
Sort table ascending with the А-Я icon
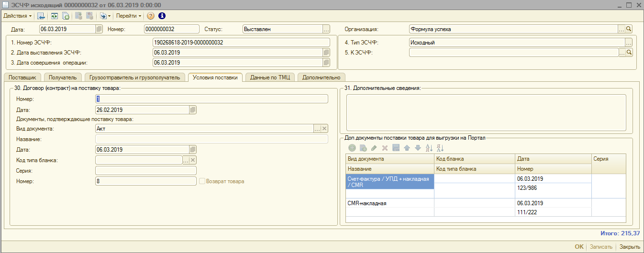[x=429, y=148]
